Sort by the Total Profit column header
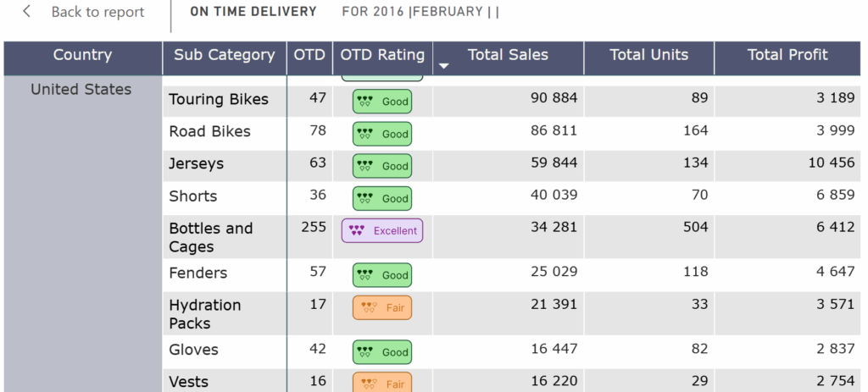 [787, 55]
